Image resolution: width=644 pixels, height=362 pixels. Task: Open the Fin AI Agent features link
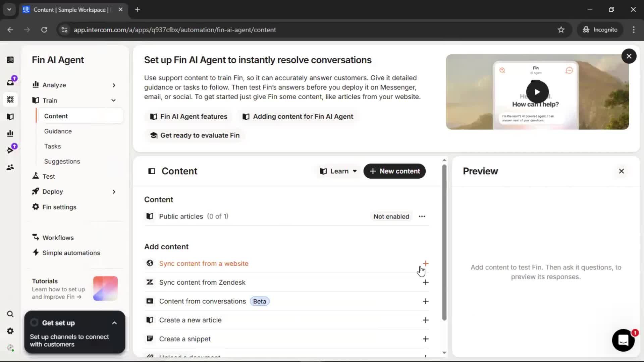click(x=189, y=117)
